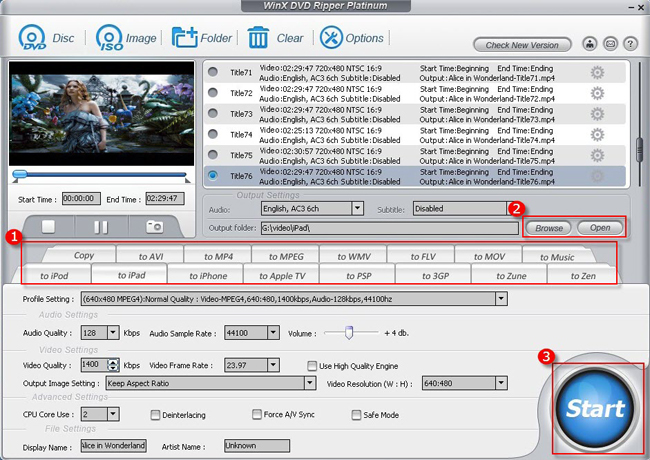Switch to the to PSP tab
The height and width of the screenshot is (460, 650).
pos(359,276)
